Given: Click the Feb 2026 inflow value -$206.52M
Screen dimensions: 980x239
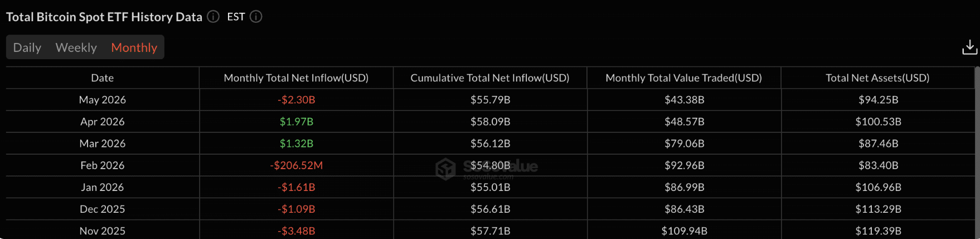Looking at the screenshot, I should pos(297,165).
